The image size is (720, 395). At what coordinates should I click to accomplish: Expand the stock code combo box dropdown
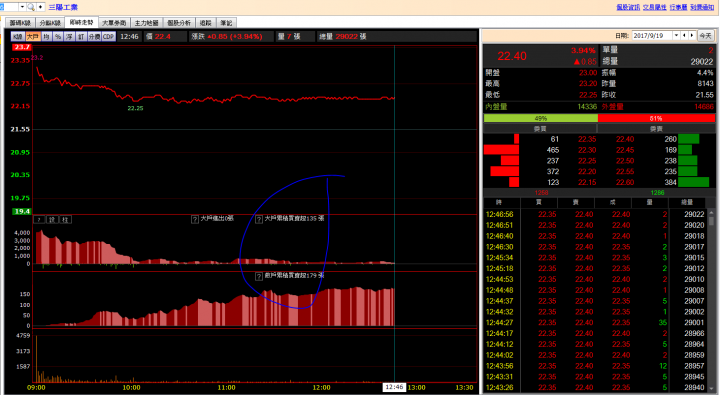click(x=22, y=7)
